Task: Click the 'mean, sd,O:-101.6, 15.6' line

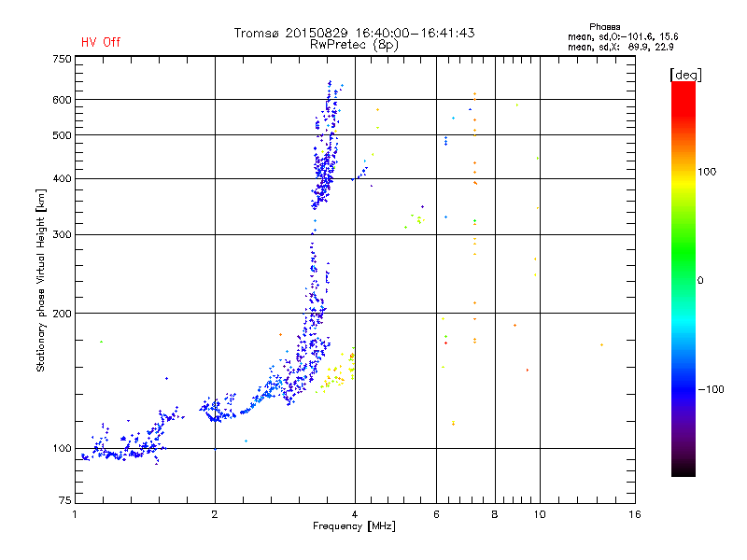Action: tap(623, 36)
